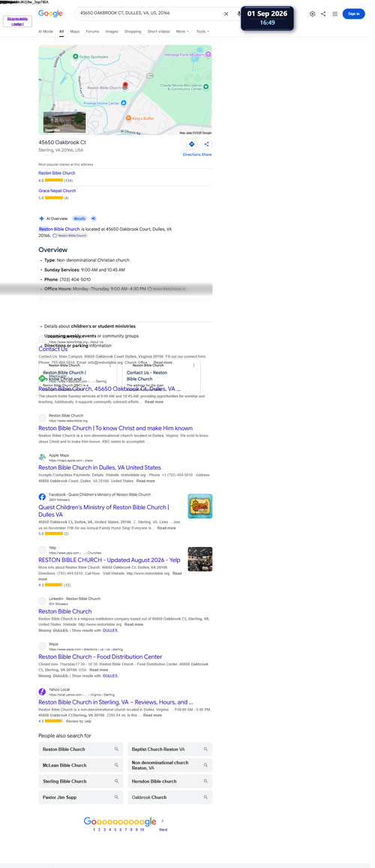Open the Short videos tab
This screenshot has height=868, width=375.
click(x=159, y=32)
